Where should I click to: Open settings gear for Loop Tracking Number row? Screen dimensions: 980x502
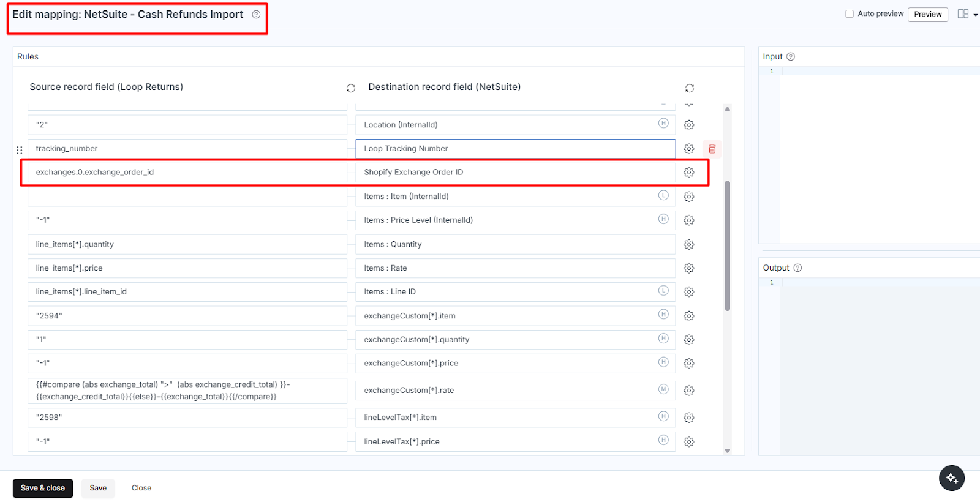(689, 149)
